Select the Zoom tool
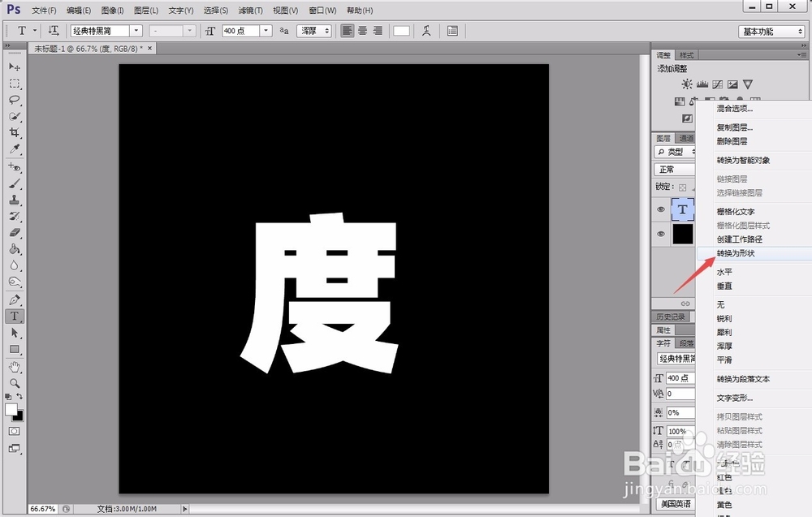The height and width of the screenshot is (517, 812). 15,383
